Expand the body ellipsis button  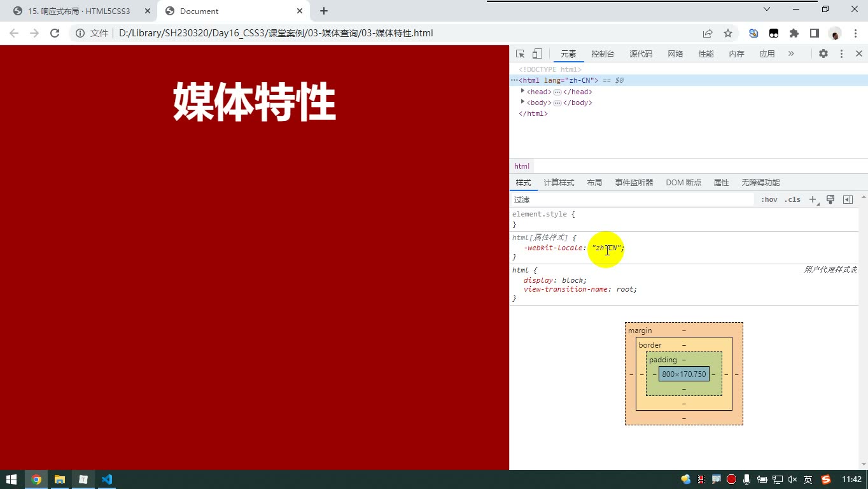pos(557,103)
